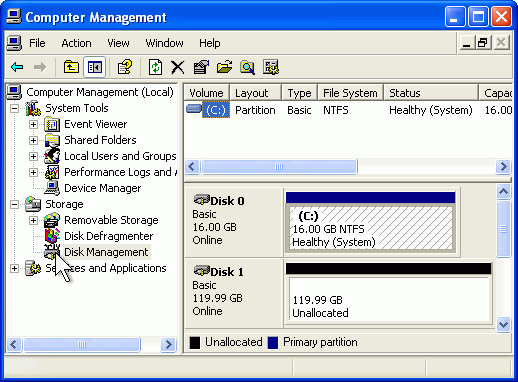The width and height of the screenshot is (518, 382).
Task: Click the Performance Logs icon
Action: coord(52,172)
